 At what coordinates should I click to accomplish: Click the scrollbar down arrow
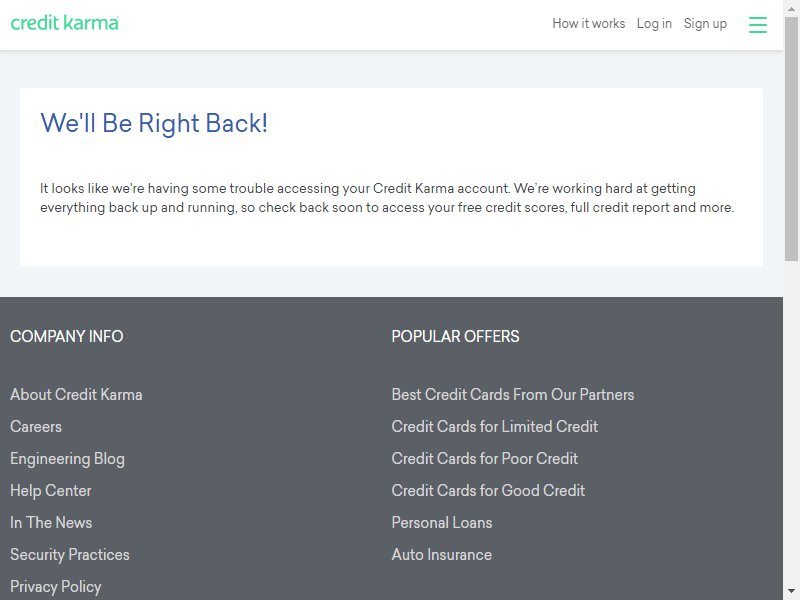(791, 592)
